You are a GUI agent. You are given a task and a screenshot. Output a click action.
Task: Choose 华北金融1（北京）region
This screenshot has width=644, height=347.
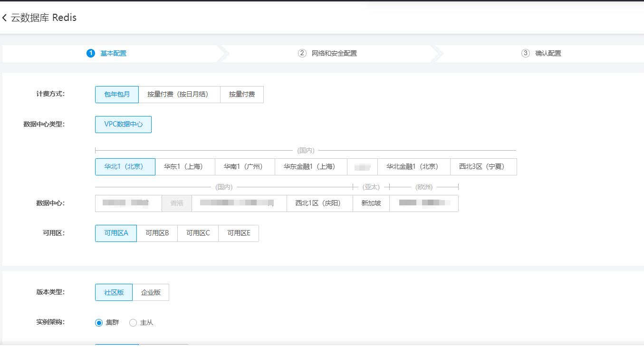[413, 167]
